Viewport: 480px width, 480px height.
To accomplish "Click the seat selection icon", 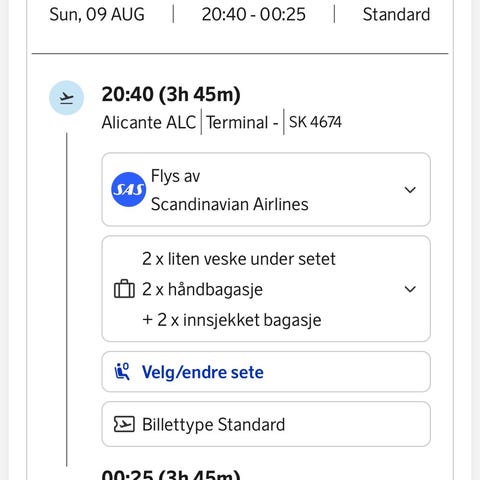I will [122, 372].
